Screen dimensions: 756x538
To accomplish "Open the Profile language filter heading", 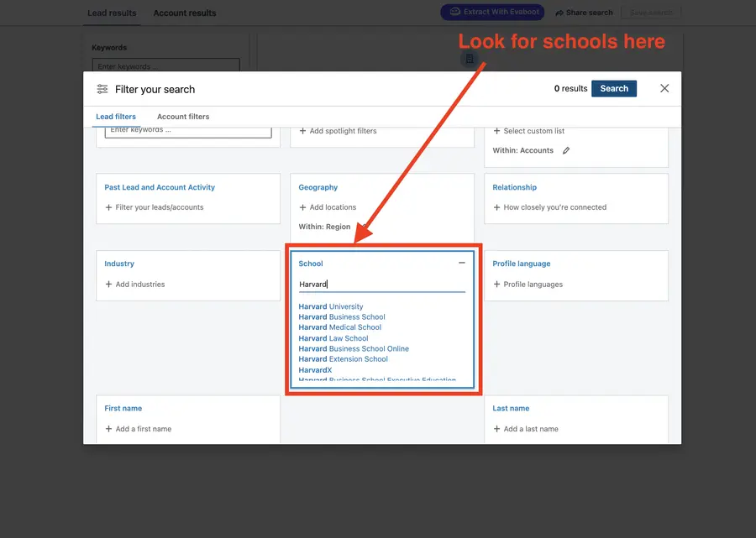I will tap(521, 264).
